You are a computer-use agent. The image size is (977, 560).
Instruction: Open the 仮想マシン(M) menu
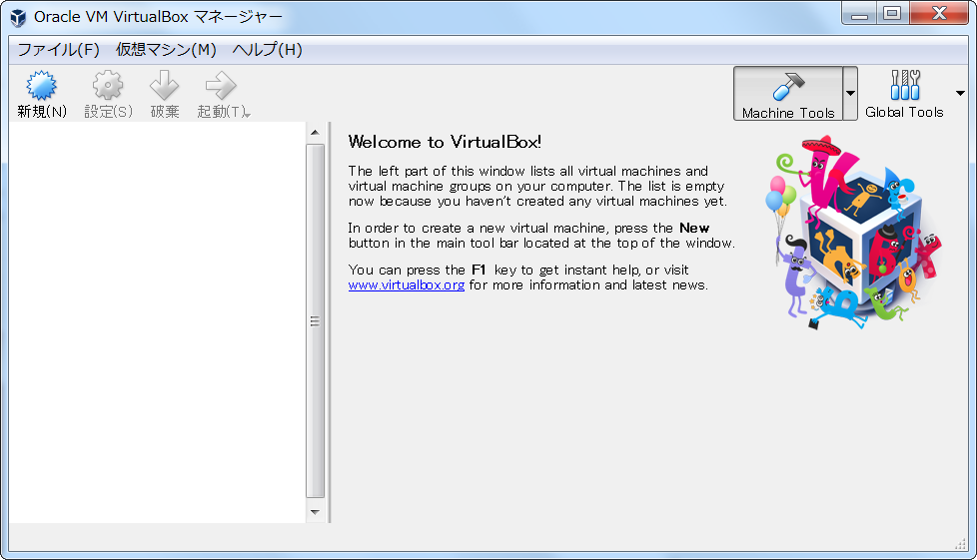166,50
